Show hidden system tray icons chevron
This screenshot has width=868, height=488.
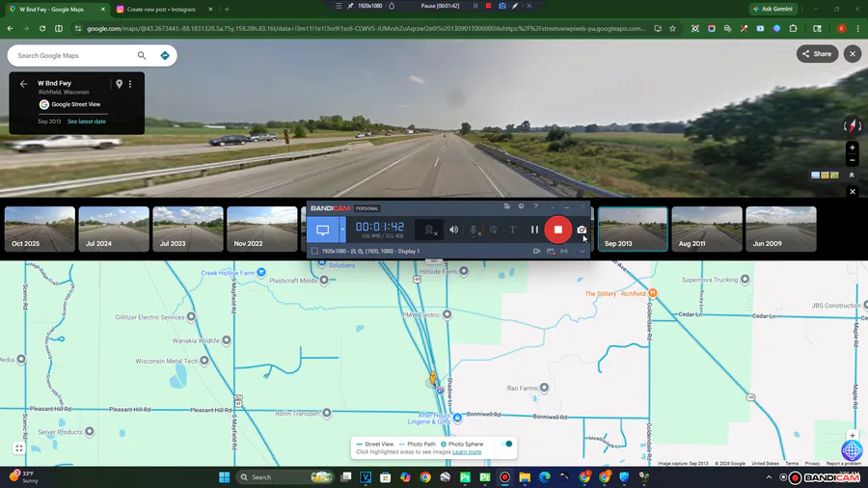(x=769, y=477)
